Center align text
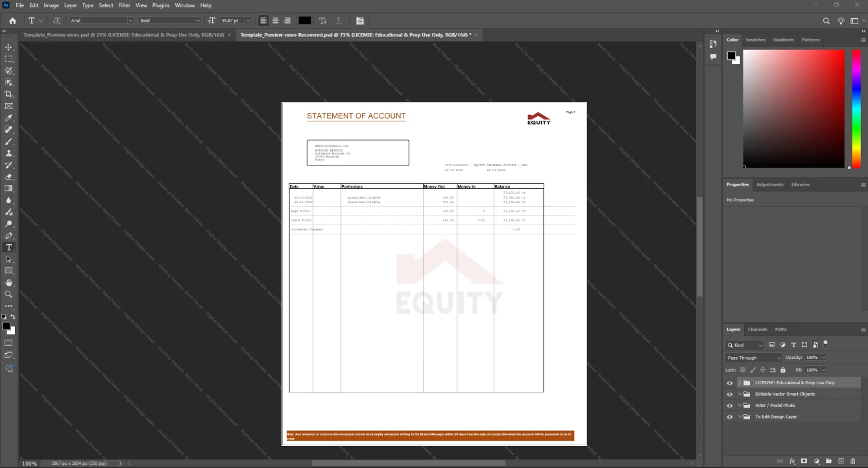Viewport: 868px width, 468px height. click(275, 21)
